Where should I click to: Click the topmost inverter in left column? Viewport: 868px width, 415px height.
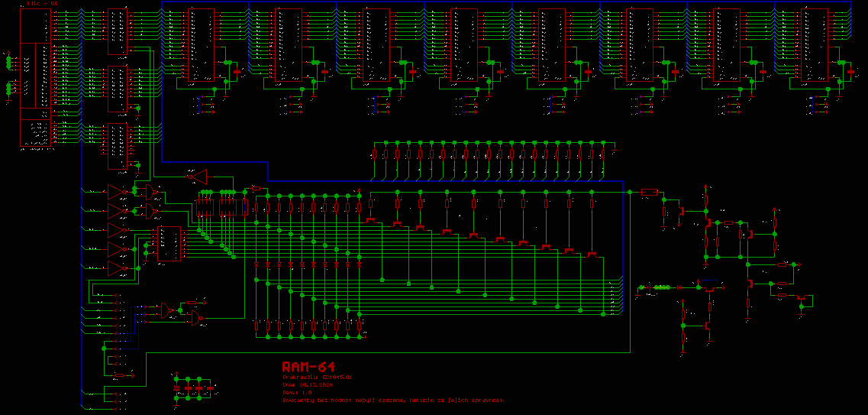coord(117,190)
